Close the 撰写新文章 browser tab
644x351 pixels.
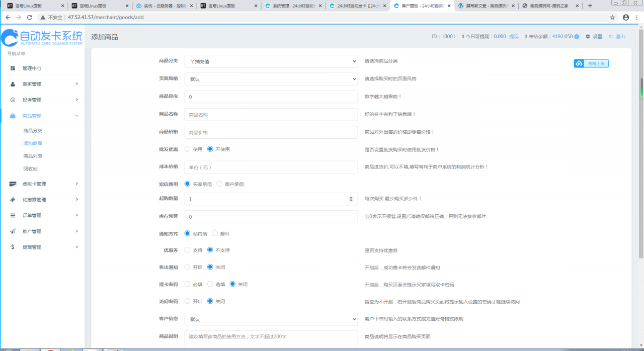[513, 6]
